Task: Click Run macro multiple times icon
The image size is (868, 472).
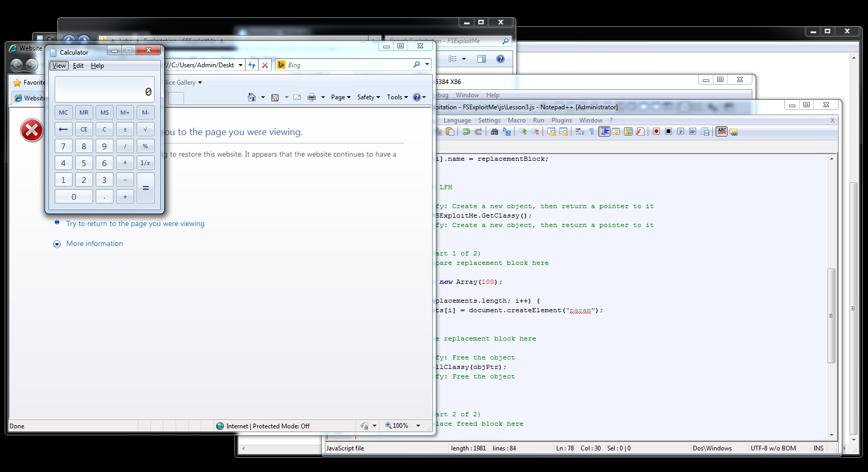Action: 692,131
